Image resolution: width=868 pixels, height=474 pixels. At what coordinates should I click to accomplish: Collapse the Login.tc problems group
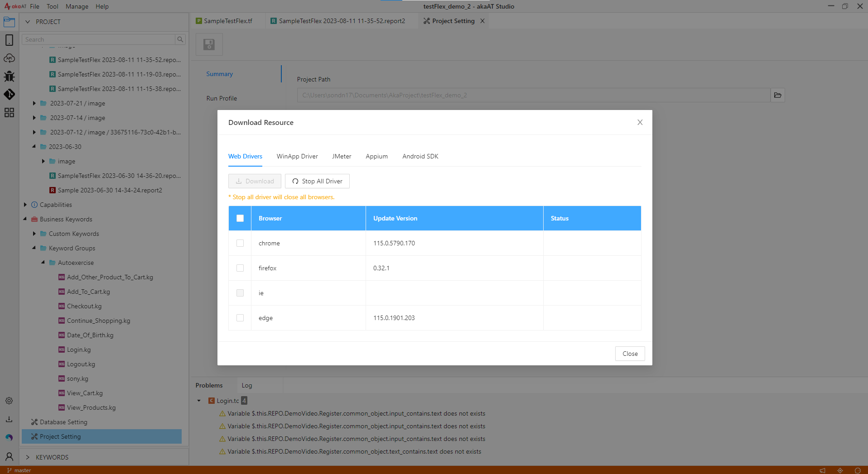199,401
